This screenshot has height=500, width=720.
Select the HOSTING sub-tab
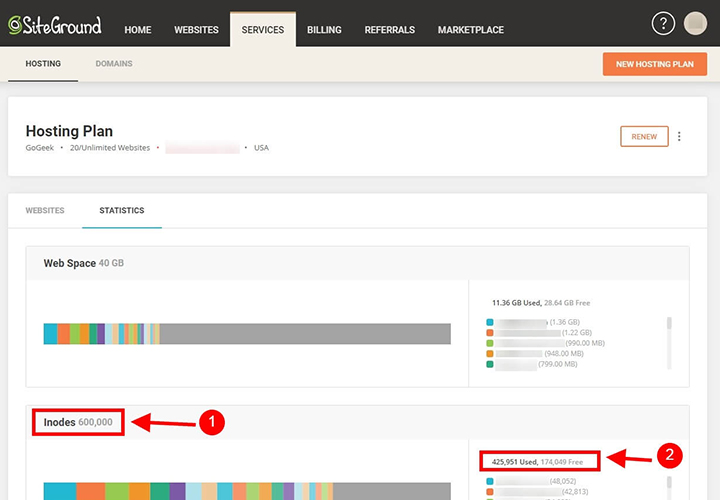click(43, 64)
